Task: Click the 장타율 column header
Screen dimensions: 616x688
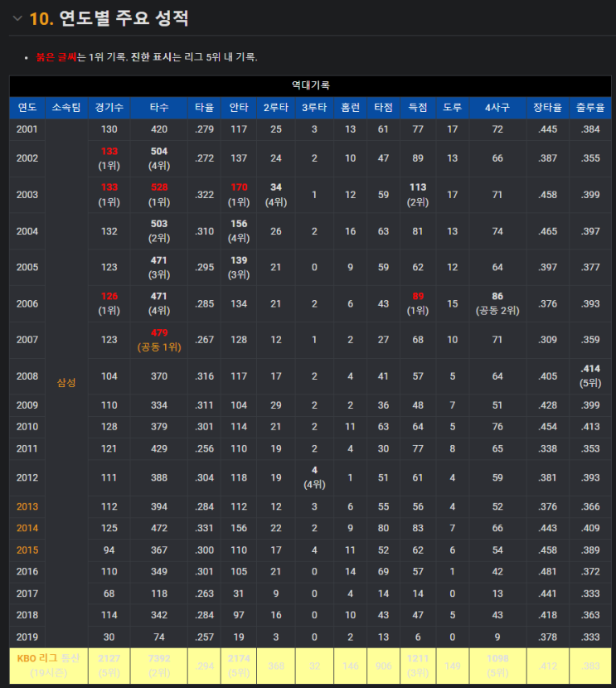Action: (x=547, y=108)
